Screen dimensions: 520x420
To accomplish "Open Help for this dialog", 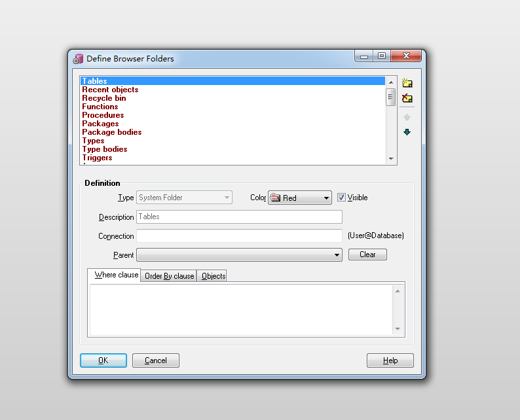I will 390,360.
